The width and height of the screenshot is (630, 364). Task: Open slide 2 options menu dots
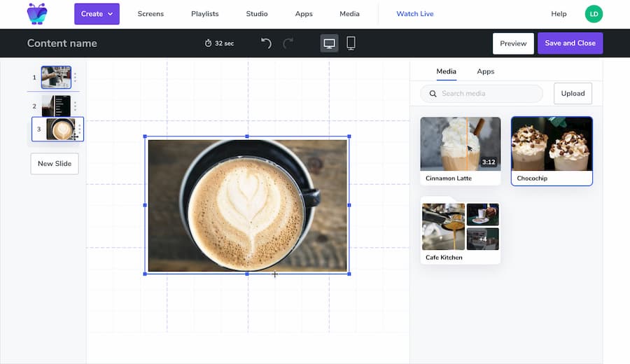coord(75,106)
